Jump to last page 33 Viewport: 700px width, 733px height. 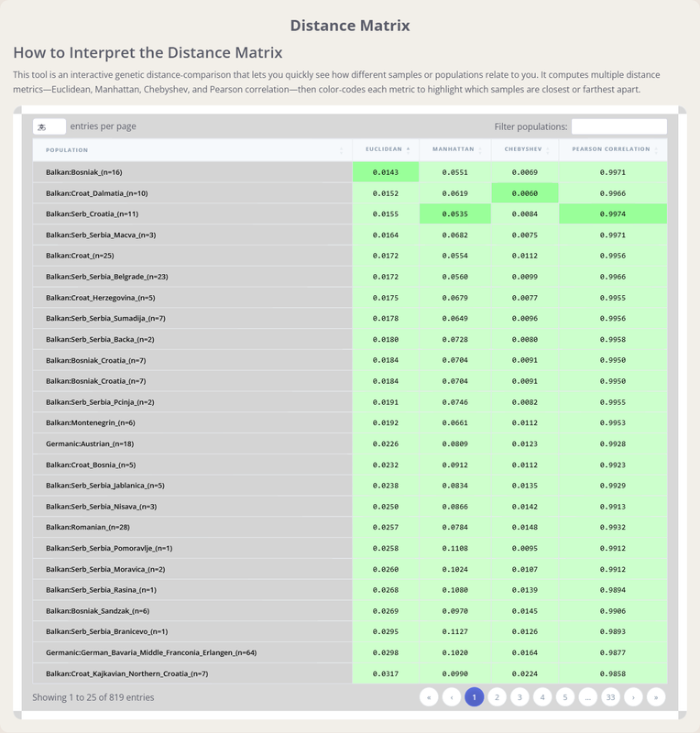(x=611, y=697)
